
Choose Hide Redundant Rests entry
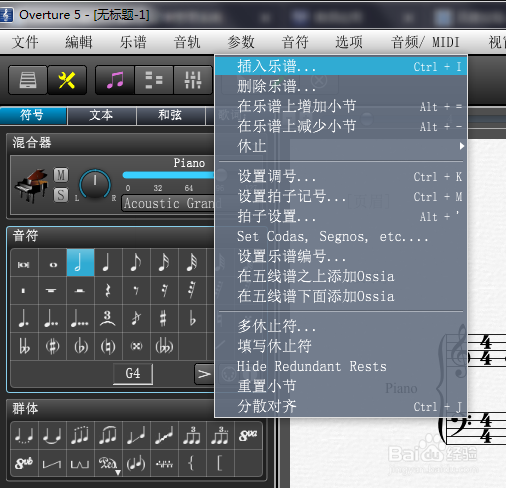(x=341, y=366)
